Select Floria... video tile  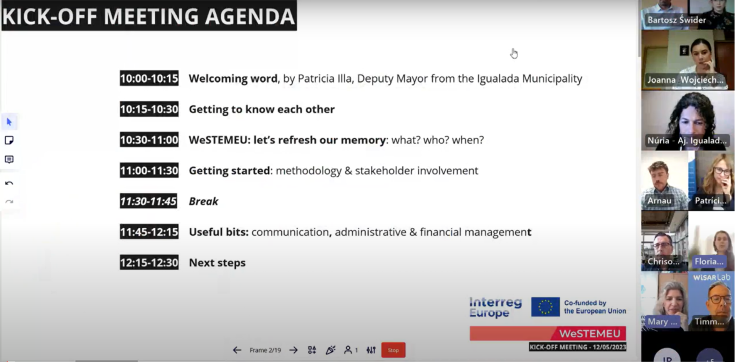(x=711, y=241)
